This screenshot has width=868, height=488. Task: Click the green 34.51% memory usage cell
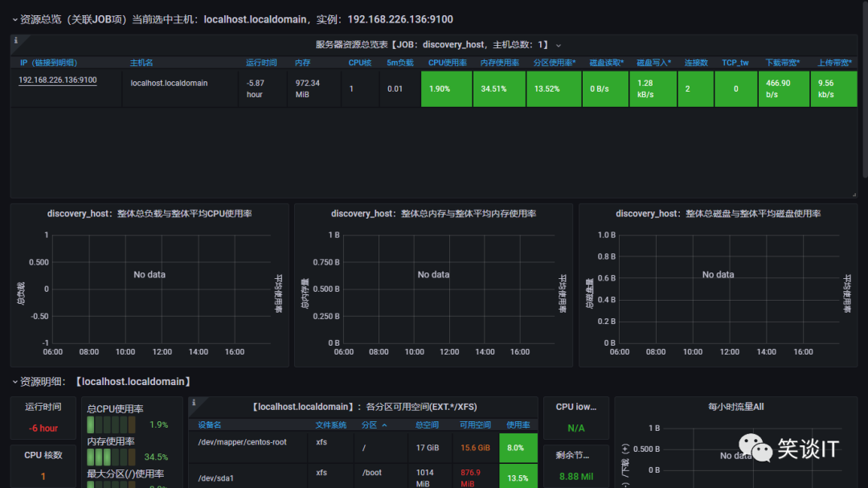coord(499,88)
